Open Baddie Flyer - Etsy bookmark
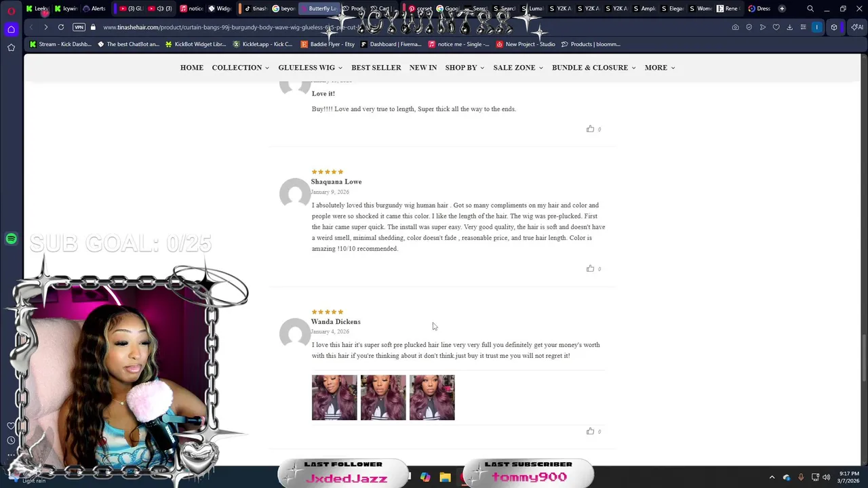This screenshot has height=488, width=868. click(x=328, y=44)
